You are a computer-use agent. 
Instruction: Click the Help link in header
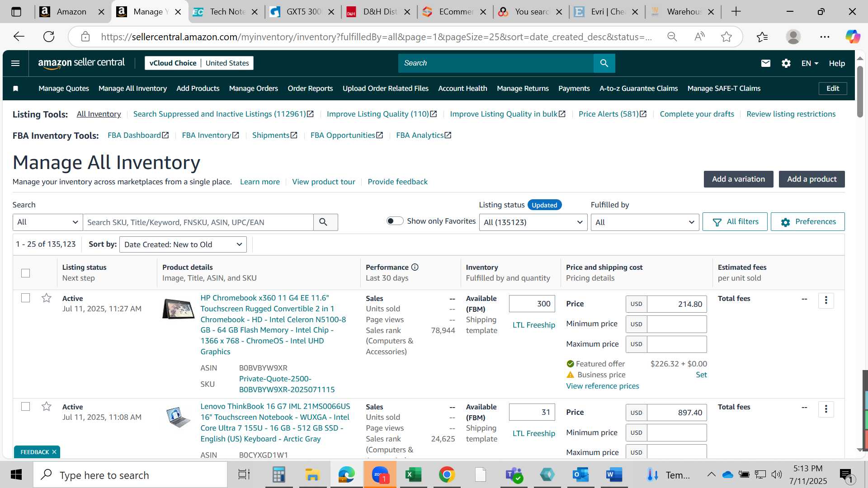click(x=837, y=63)
